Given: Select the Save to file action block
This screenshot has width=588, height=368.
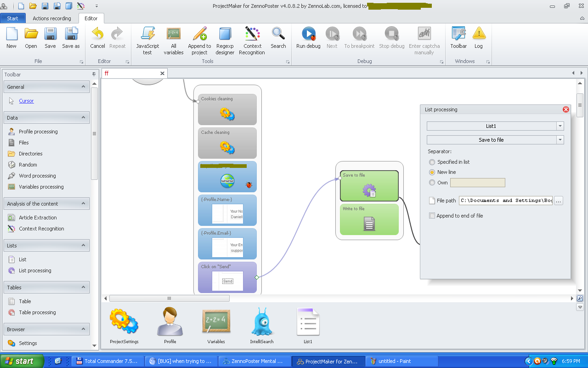Looking at the screenshot, I should point(369,186).
